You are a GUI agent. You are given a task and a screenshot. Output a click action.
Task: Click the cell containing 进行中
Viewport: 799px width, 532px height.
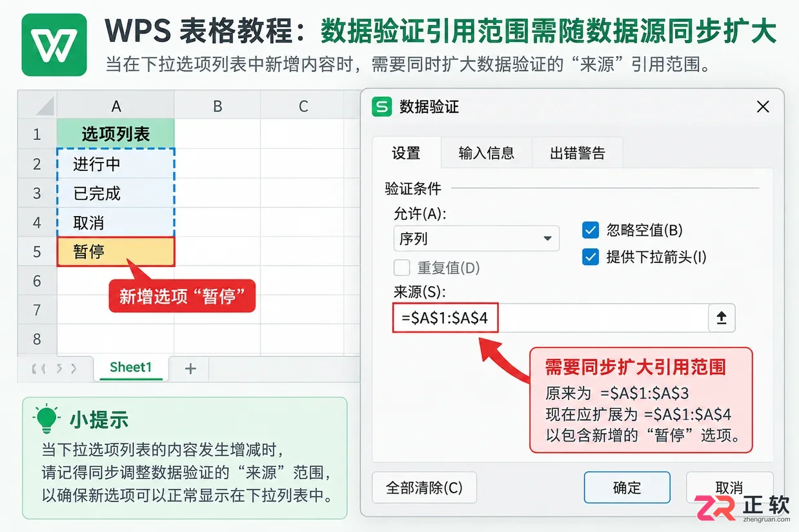(116, 164)
